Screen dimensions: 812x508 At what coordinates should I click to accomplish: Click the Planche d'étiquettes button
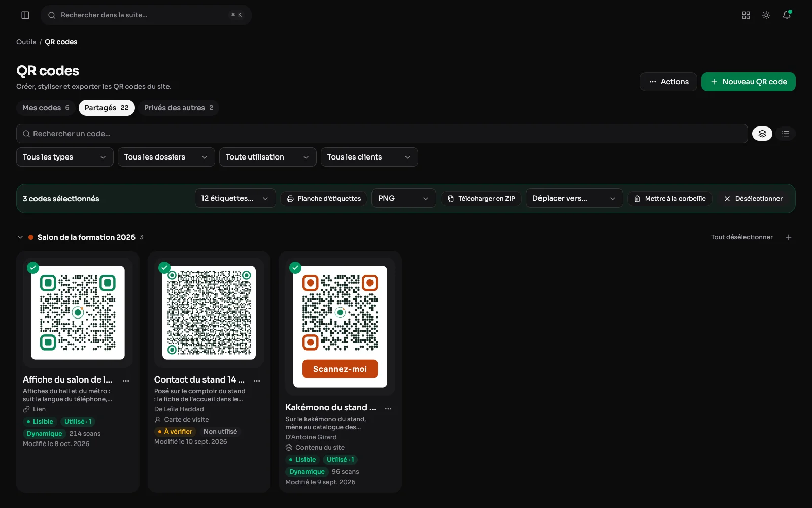coord(324,199)
